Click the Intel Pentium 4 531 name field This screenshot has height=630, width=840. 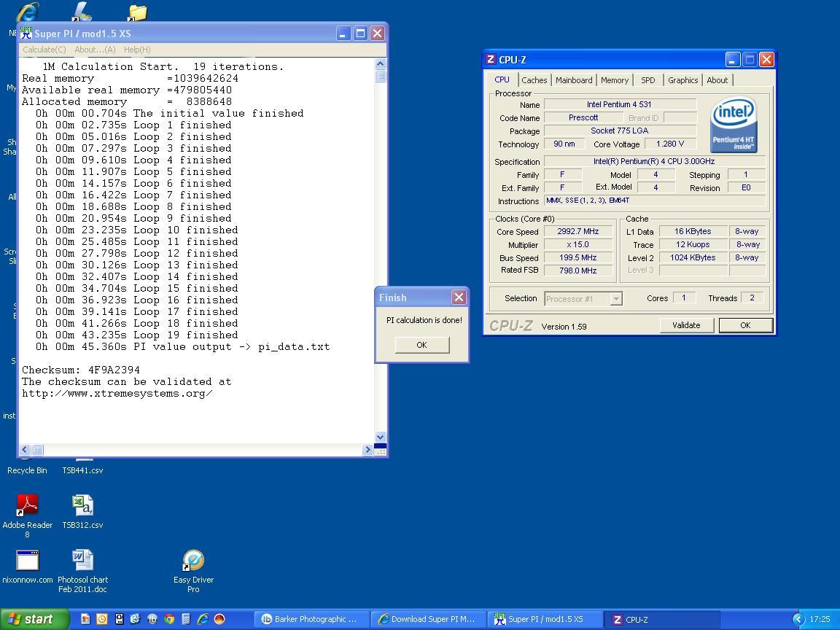[x=619, y=104]
